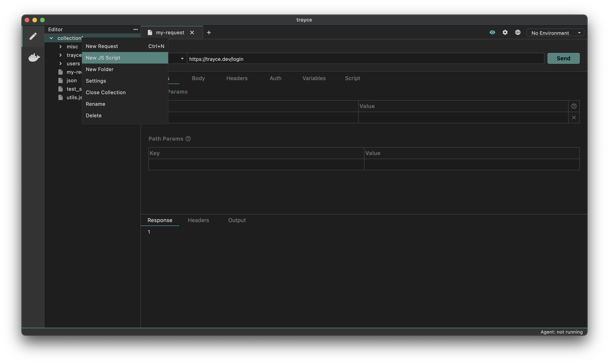Choose Close Collection from context menu
609x364 pixels.
[125, 92]
